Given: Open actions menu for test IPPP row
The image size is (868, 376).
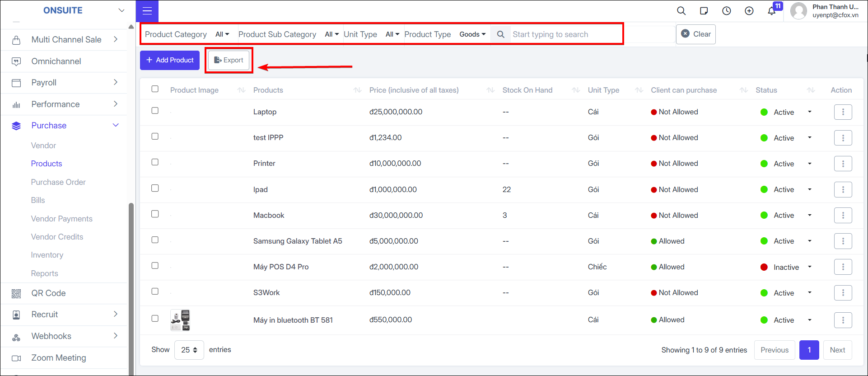Looking at the screenshot, I should [843, 138].
